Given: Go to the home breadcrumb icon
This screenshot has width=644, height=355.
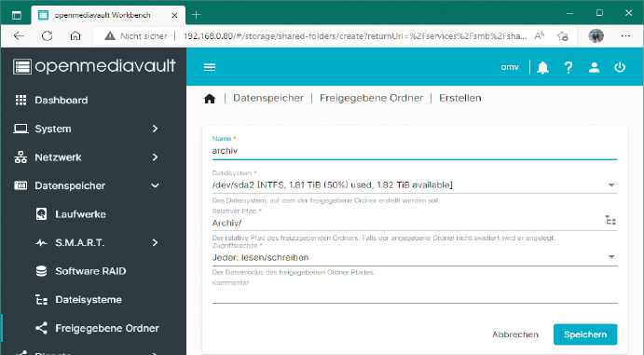Looking at the screenshot, I should coord(210,99).
